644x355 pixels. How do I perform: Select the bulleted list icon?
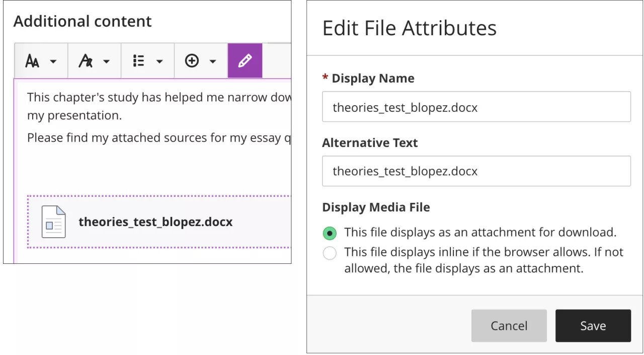(x=139, y=61)
